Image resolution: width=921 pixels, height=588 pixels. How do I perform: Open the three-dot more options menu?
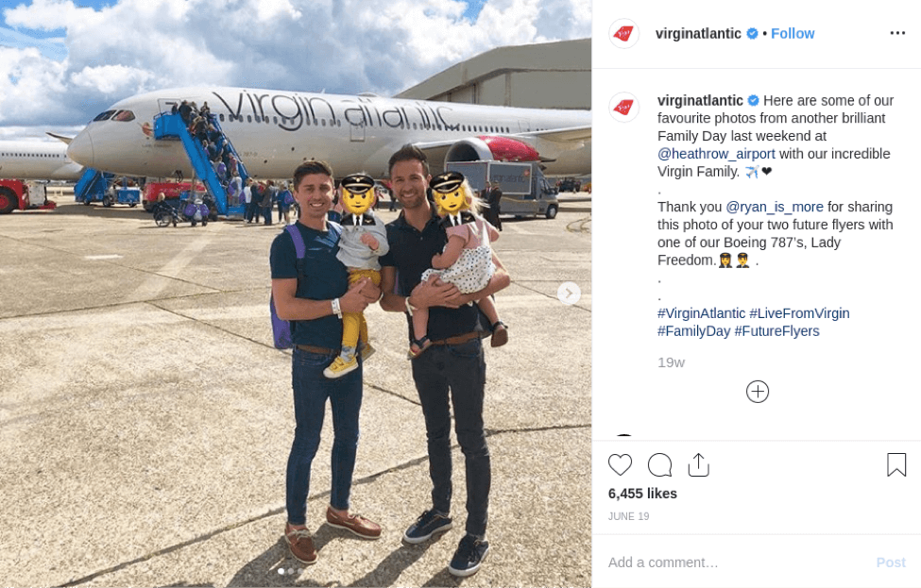[x=897, y=33]
